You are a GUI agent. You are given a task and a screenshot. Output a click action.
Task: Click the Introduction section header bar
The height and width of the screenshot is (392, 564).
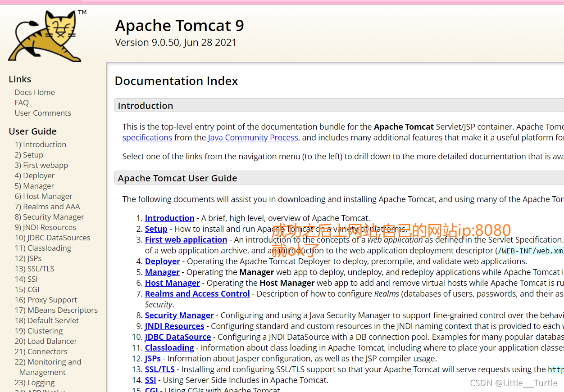click(339, 105)
